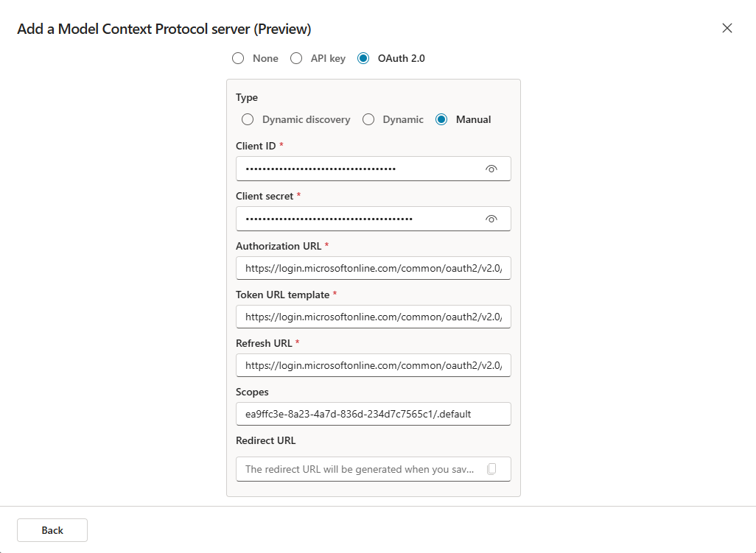This screenshot has width=756, height=553.
Task: Click the Scopes text field
Action: 373,414
